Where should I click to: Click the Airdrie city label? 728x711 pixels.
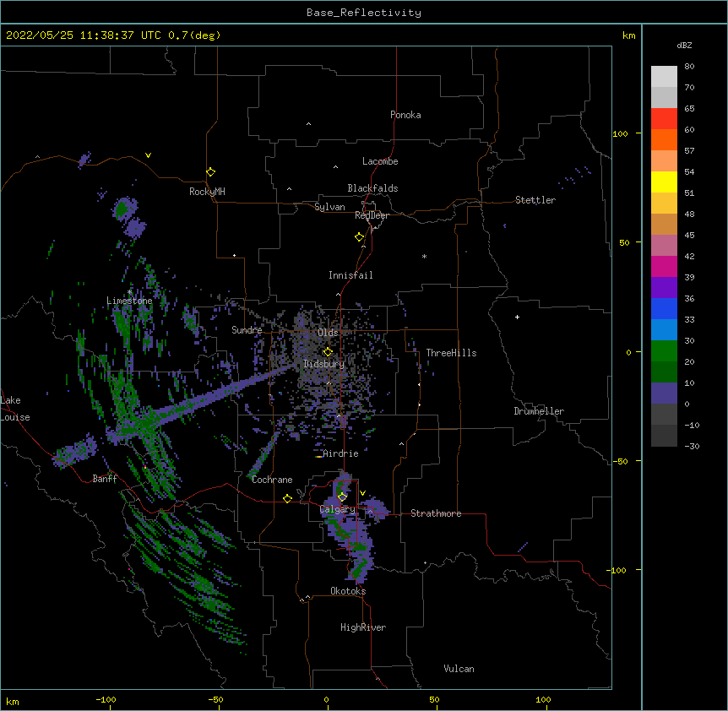pyautogui.click(x=341, y=453)
